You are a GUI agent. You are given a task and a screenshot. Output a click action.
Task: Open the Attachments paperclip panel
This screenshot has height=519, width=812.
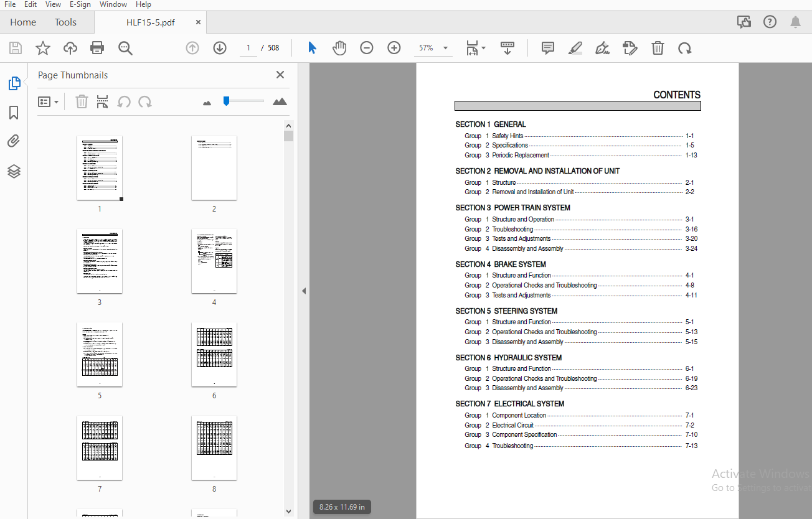pyautogui.click(x=14, y=142)
